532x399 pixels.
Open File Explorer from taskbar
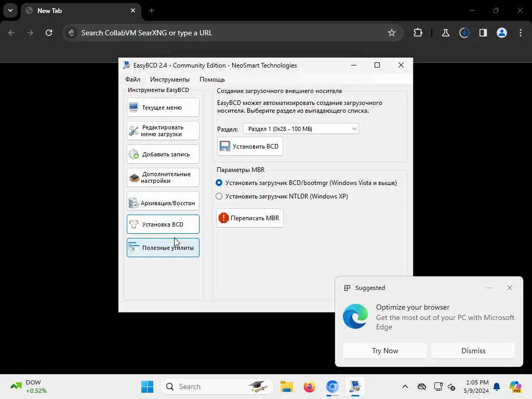[x=287, y=387]
